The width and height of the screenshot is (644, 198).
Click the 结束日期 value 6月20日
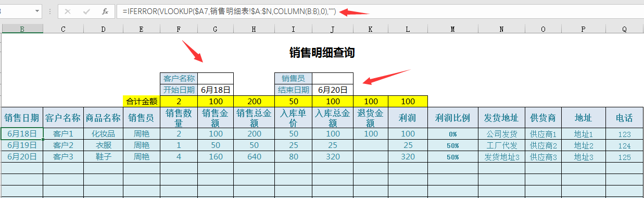click(332, 90)
